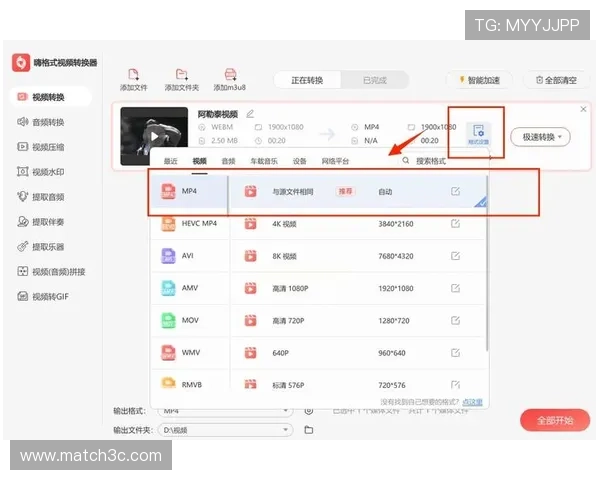Select the 设备 format tab
This screenshot has width=600, height=480.
click(299, 161)
